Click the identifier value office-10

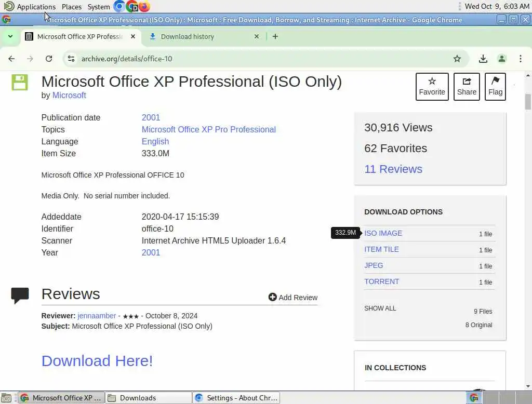coord(157,228)
